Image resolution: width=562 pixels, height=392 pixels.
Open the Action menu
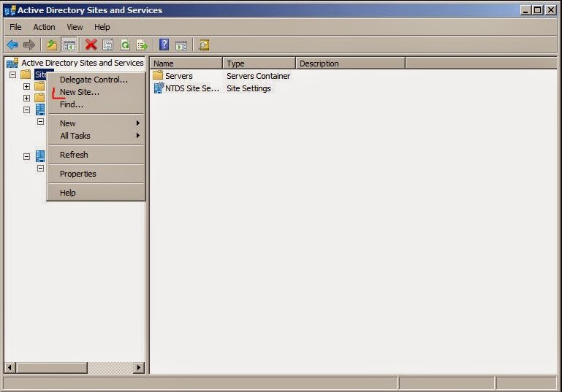coord(44,27)
